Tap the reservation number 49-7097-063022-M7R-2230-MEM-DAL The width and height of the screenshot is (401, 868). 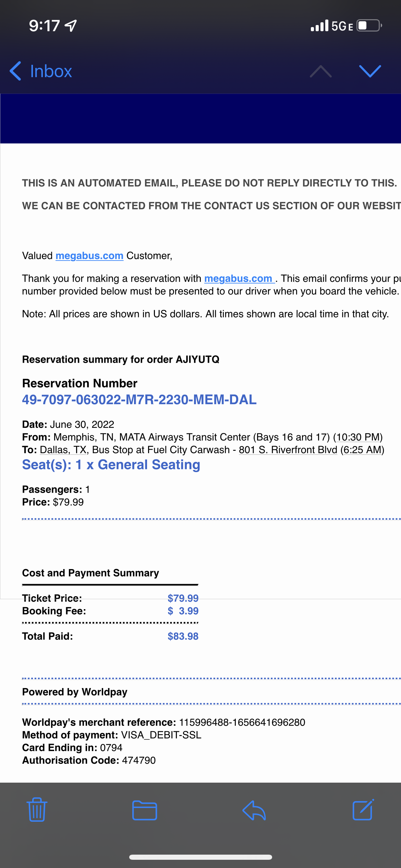click(139, 400)
